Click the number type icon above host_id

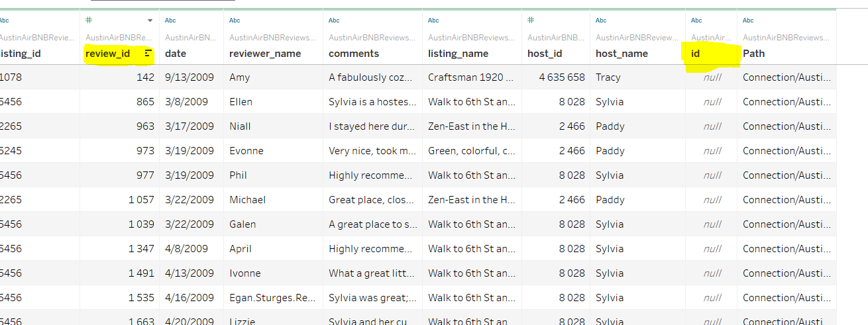[x=531, y=21]
